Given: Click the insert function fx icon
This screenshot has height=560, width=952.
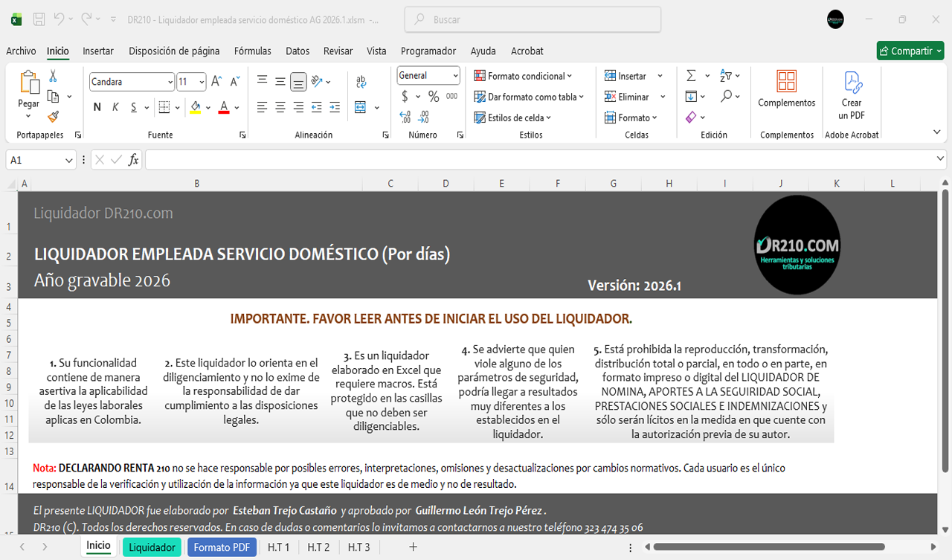Looking at the screenshot, I should pos(134,160).
